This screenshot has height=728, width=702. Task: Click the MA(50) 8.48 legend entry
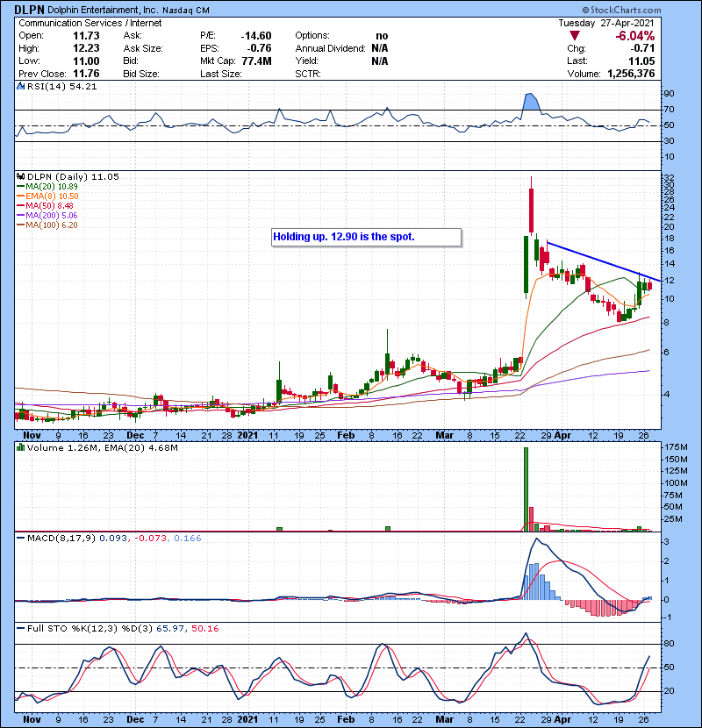45,205
